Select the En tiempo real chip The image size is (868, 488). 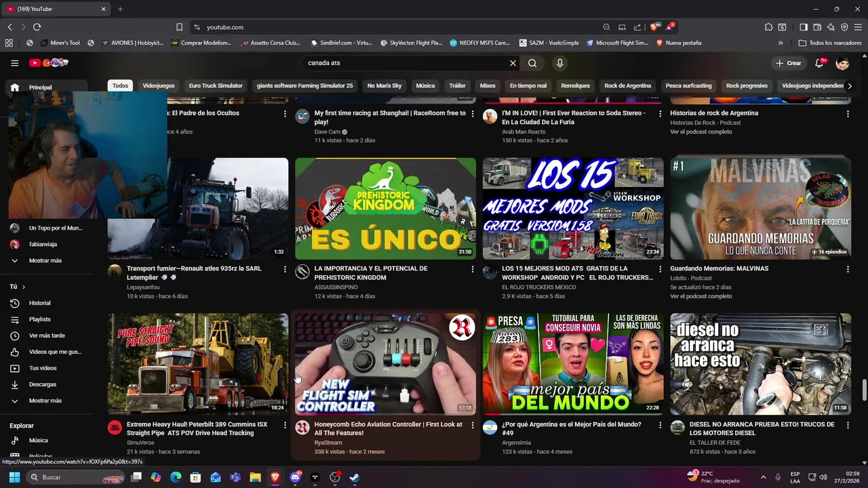[x=528, y=86]
